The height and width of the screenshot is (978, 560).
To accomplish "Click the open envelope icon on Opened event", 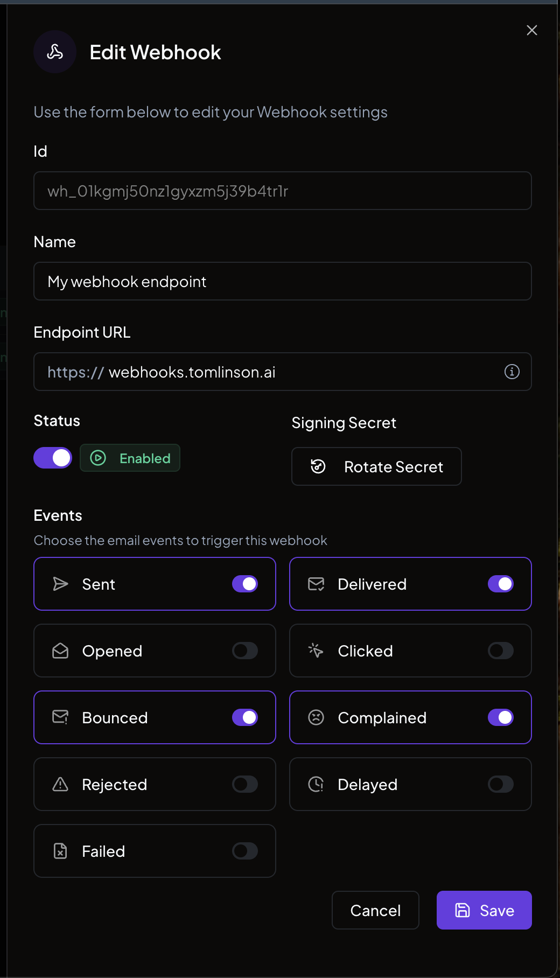I will (60, 651).
